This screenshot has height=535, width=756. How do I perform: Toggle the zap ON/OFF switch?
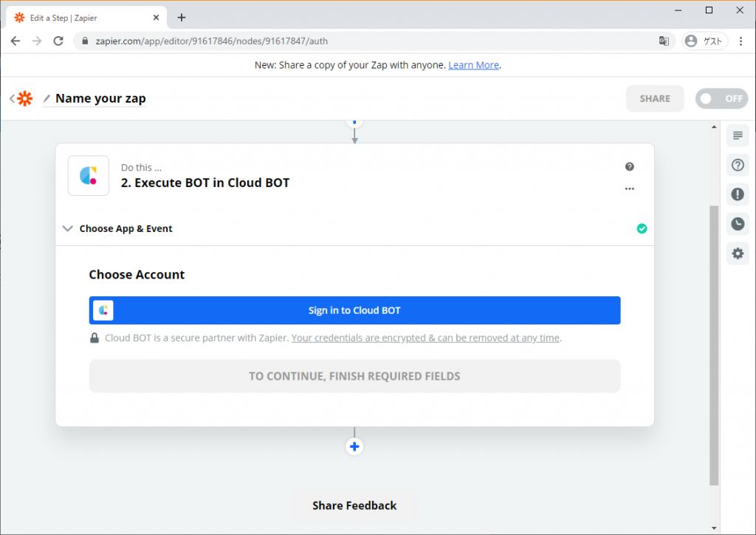click(721, 98)
